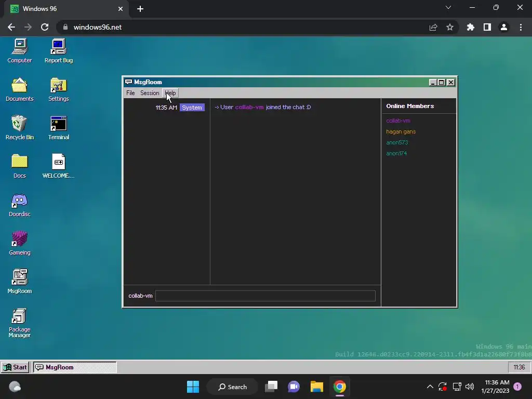532x399 pixels.
Task: Click the message input field in MsgRoom
Action: pyautogui.click(x=265, y=296)
